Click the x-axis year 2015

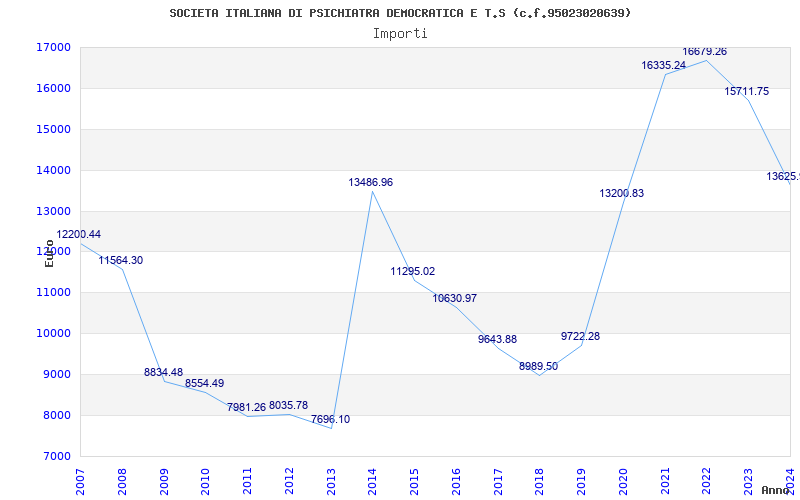[414, 482]
